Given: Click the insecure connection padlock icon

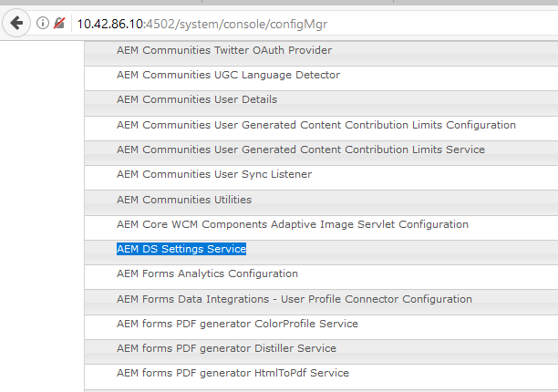Looking at the screenshot, I should 59,23.
